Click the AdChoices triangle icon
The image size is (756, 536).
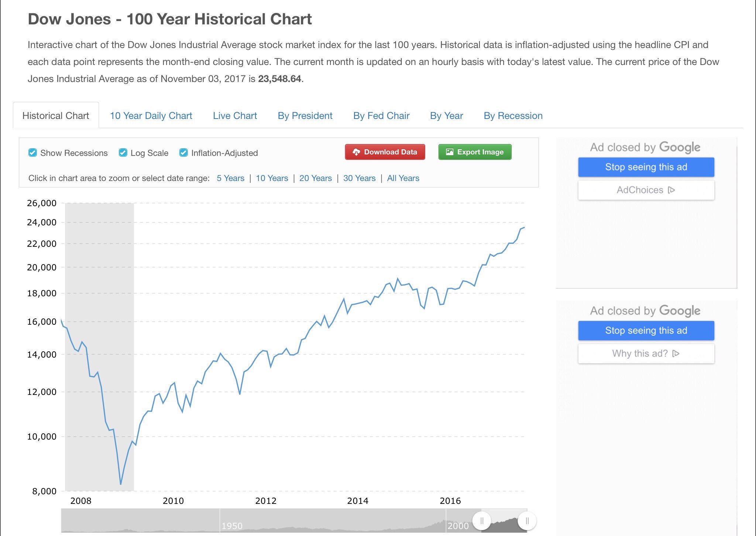[671, 190]
